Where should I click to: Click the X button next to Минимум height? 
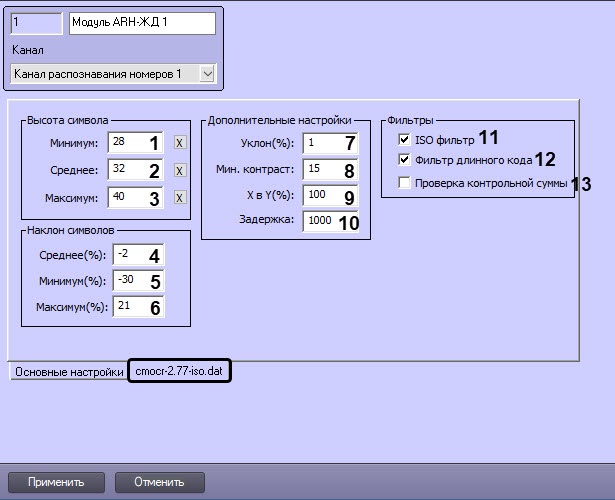179,144
